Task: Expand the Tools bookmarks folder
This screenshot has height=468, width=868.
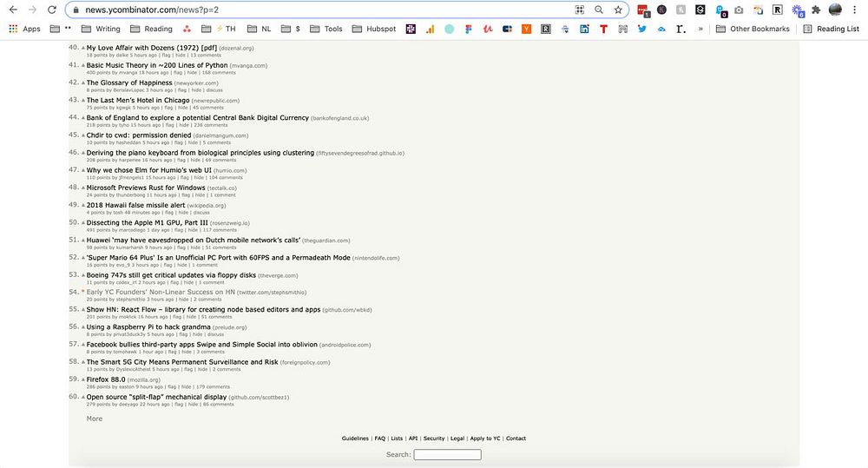Action: coord(326,29)
